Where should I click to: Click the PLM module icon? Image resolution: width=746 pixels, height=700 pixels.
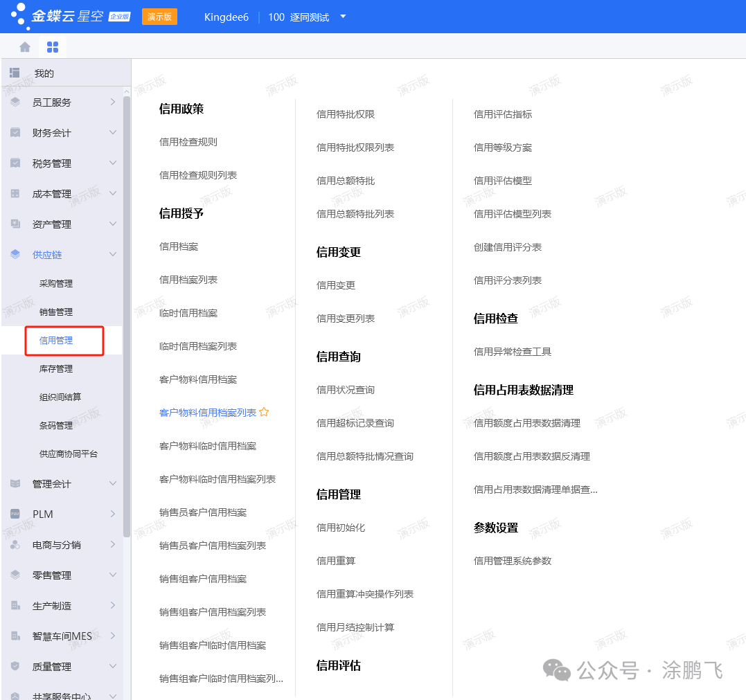15,514
